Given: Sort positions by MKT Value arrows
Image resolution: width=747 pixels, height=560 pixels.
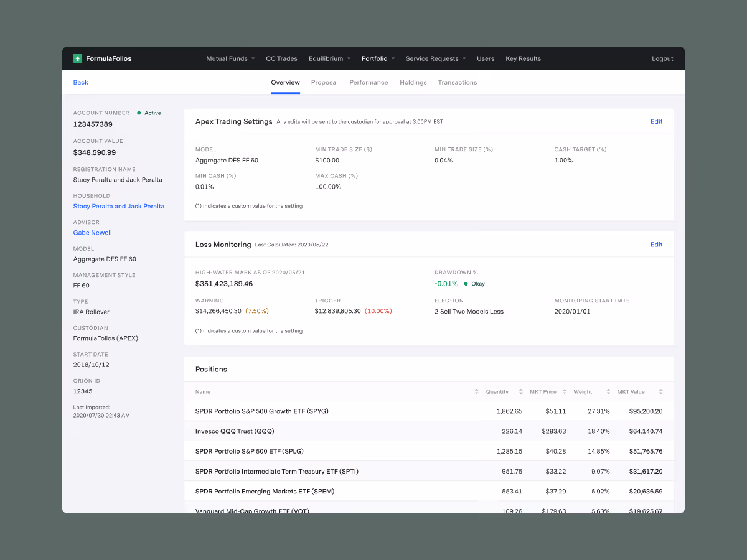Looking at the screenshot, I should point(660,392).
